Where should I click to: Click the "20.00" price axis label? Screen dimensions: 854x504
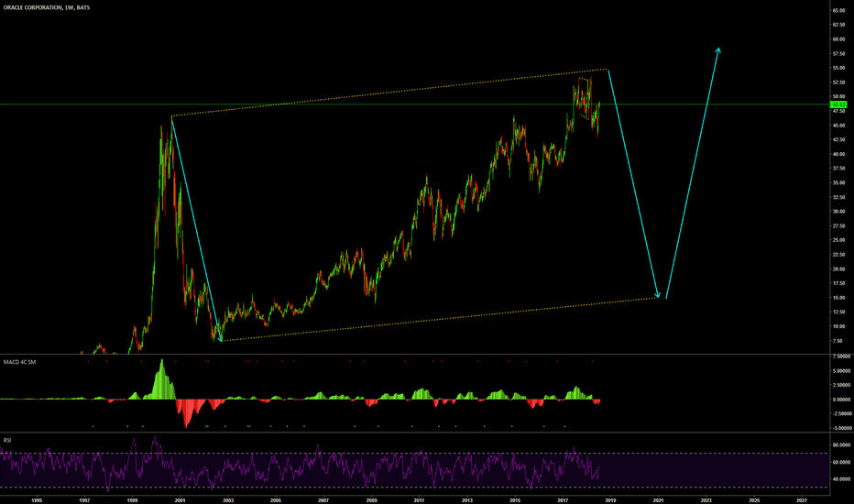pyautogui.click(x=838, y=269)
